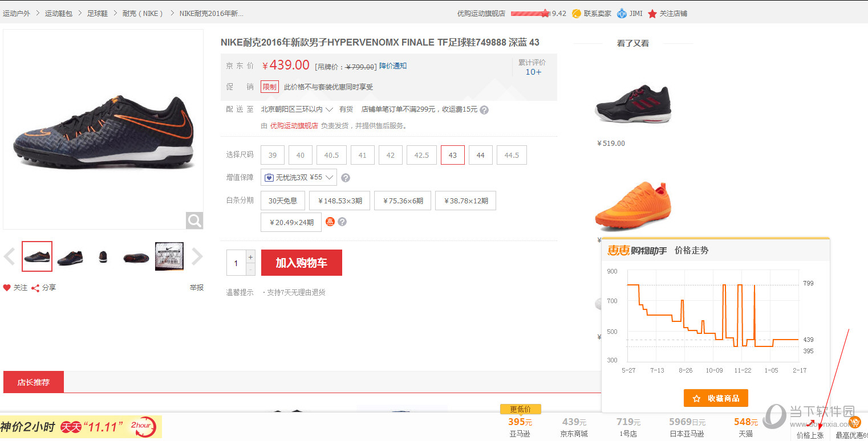This screenshot has width=868, height=441.
Task: Click the shoe label thumbnail image
Action: click(169, 256)
